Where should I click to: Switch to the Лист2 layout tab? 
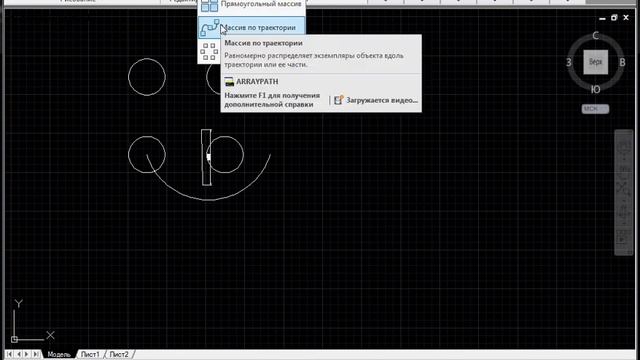[119, 354]
